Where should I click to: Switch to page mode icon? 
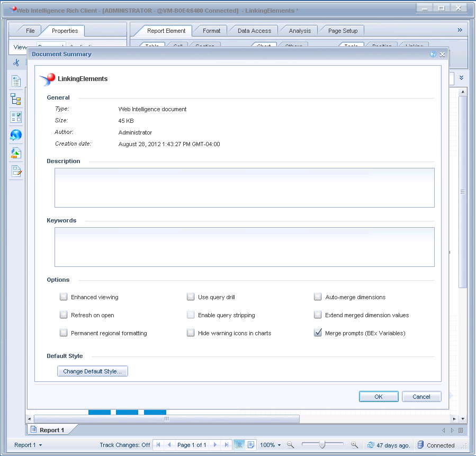(x=251, y=445)
